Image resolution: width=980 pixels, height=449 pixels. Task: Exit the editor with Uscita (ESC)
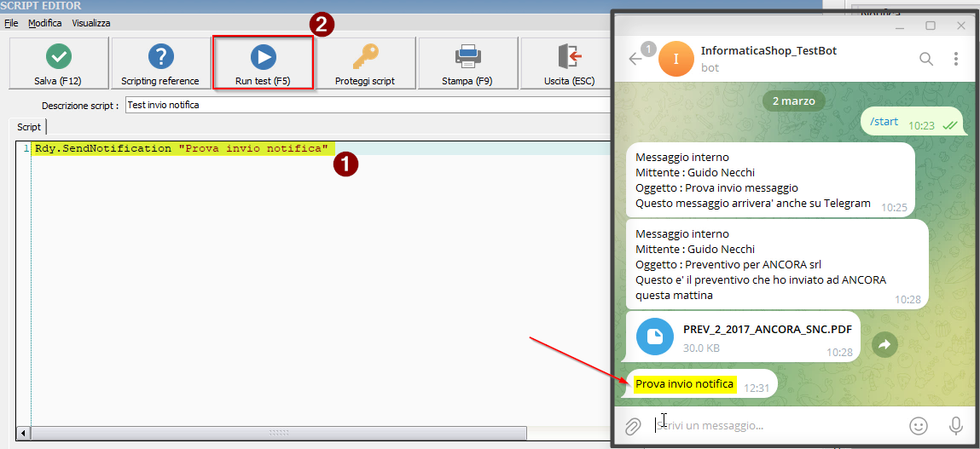coord(566,64)
